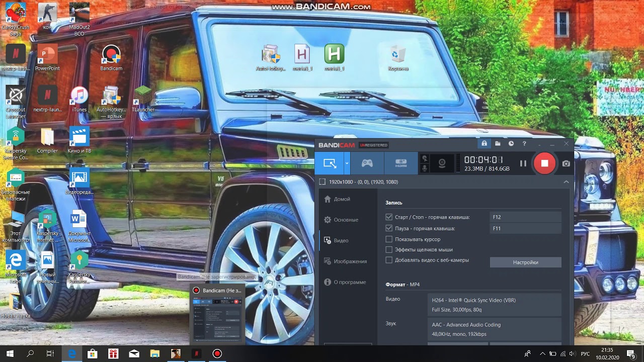Select the Безопасные платежи desktop icon
644x362 pixels.
tap(16, 185)
